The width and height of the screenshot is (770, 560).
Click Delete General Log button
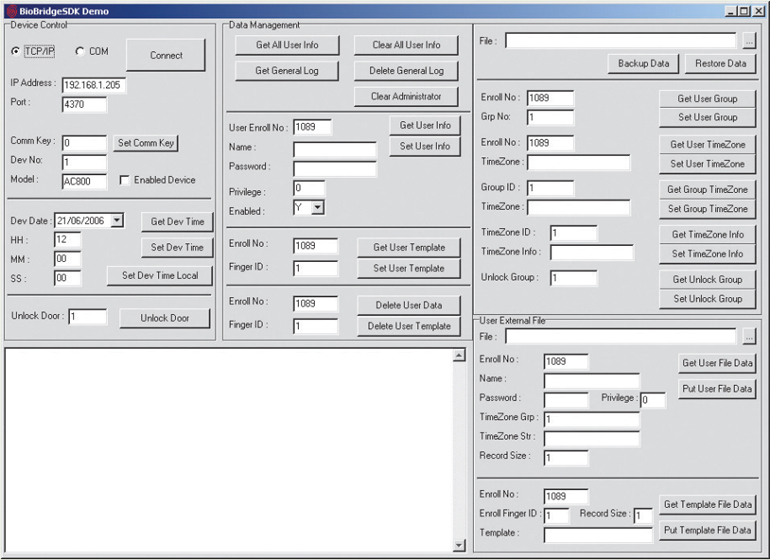point(406,71)
